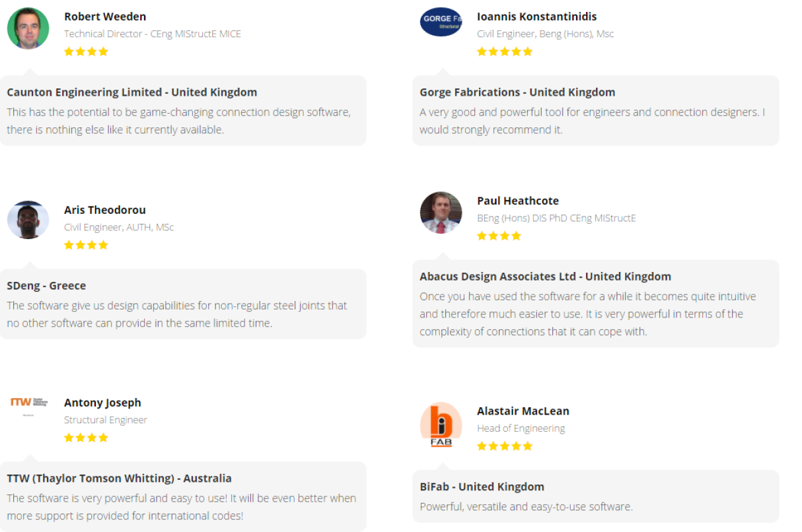Click the Gorge Fabrications logo avatar
The width and height of the screenshot is (802, 532).
pyautogui.click(x=441, y=22)
